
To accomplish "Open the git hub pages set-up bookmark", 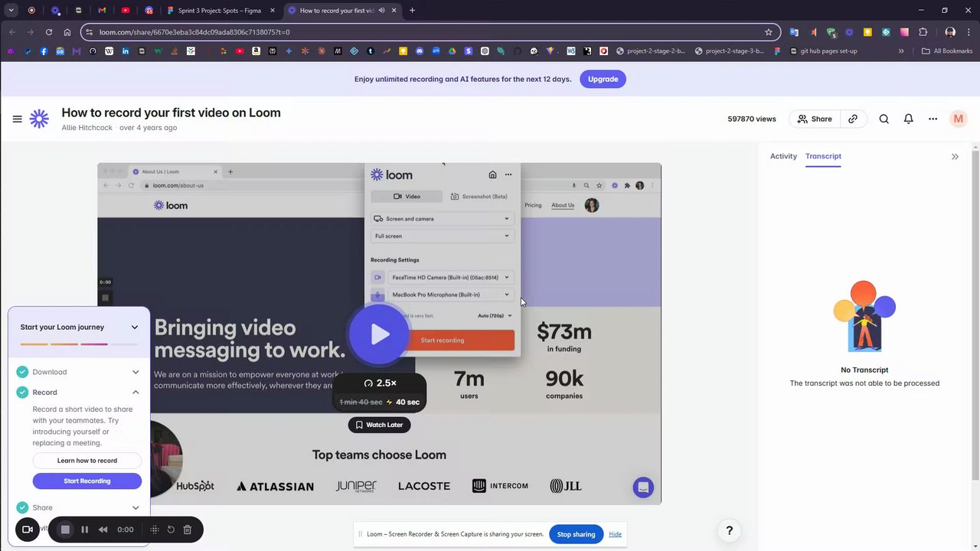I will pos(822,51).
